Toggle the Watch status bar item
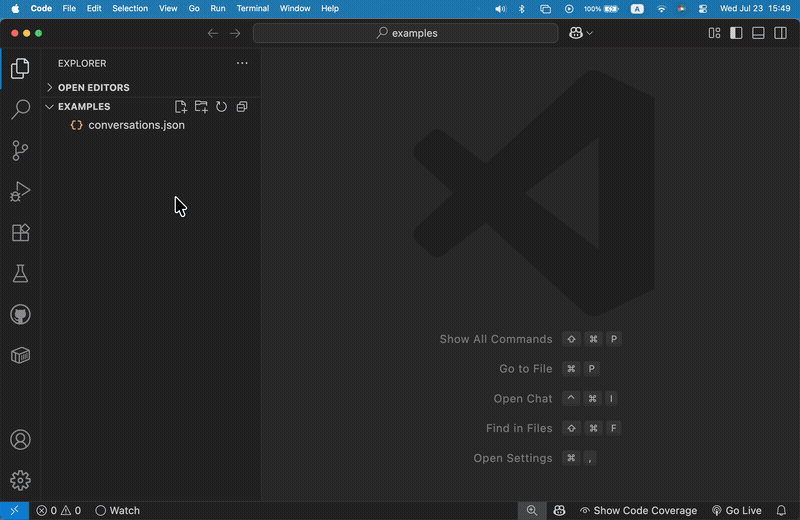Screen dimensions: 800x520 [x=118, y=510]
